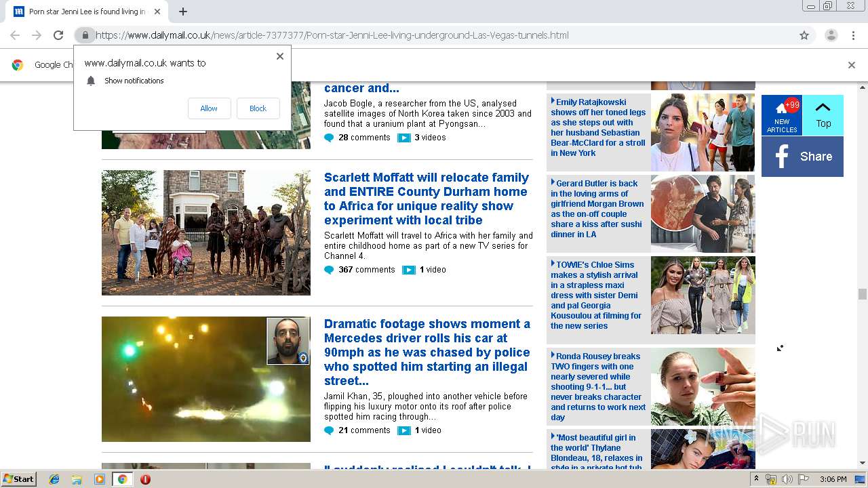Open the Chrome profile avatar icon
The width and height of the screenshot is (868, 488).
click(x=831, y=35)
